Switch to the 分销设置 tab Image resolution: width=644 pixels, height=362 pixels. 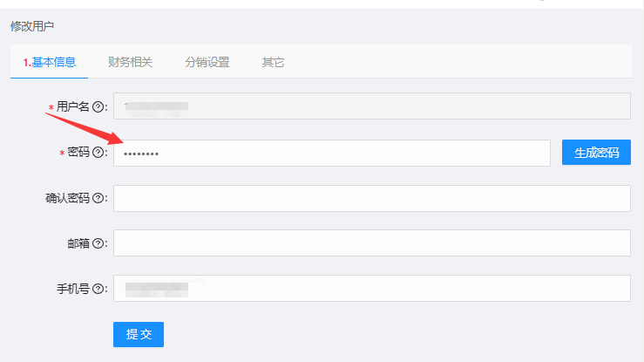point(207,62)
